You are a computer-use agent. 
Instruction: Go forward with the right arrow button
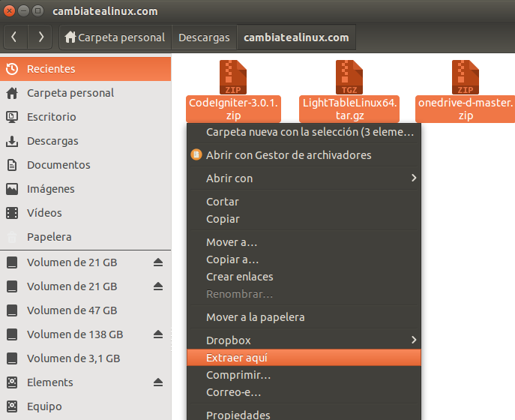pos(40,37)
